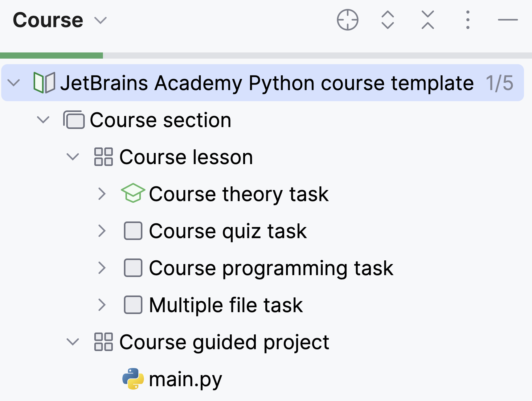Open the Course view dropdown arrow
Viewport: 532px width, 401px height.
[100, 20]
